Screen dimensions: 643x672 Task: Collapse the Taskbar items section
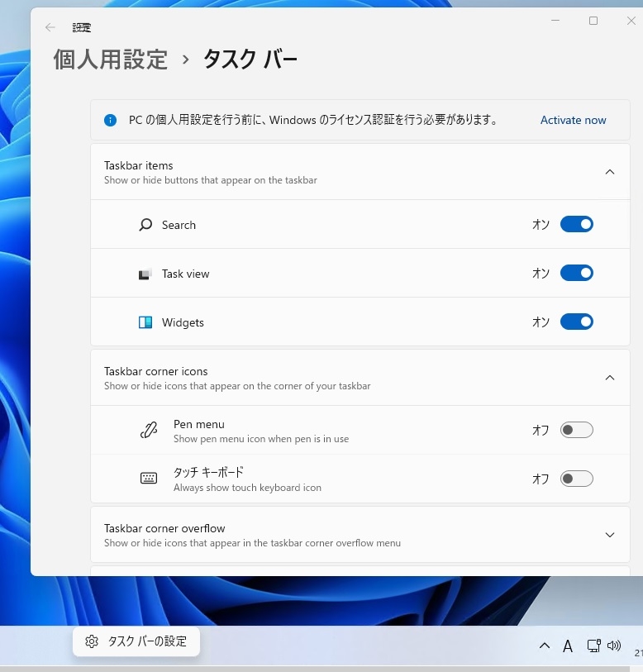coord(610,172)
